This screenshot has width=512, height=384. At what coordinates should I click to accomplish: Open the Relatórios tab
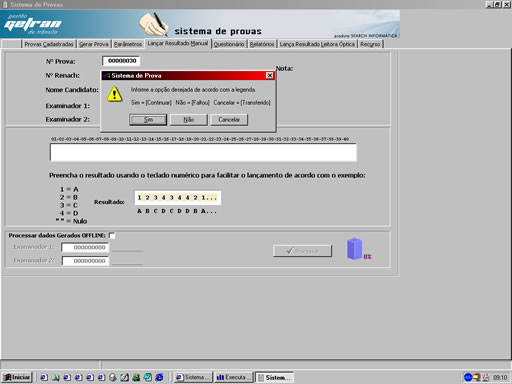(x=262, y=44)
